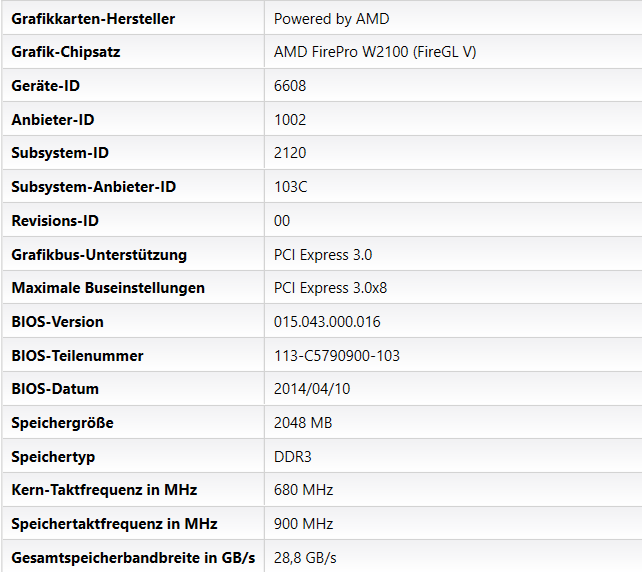Click the BIOS-Version value 015.043.000.016

327,322
